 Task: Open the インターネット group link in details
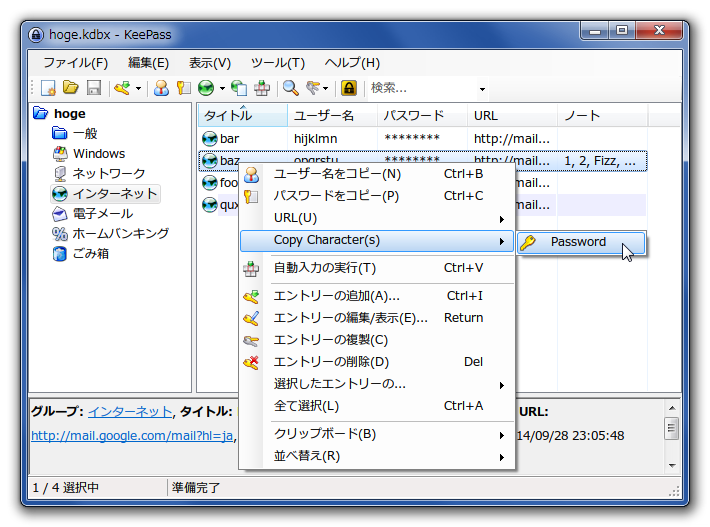click(x=130, y=412)
